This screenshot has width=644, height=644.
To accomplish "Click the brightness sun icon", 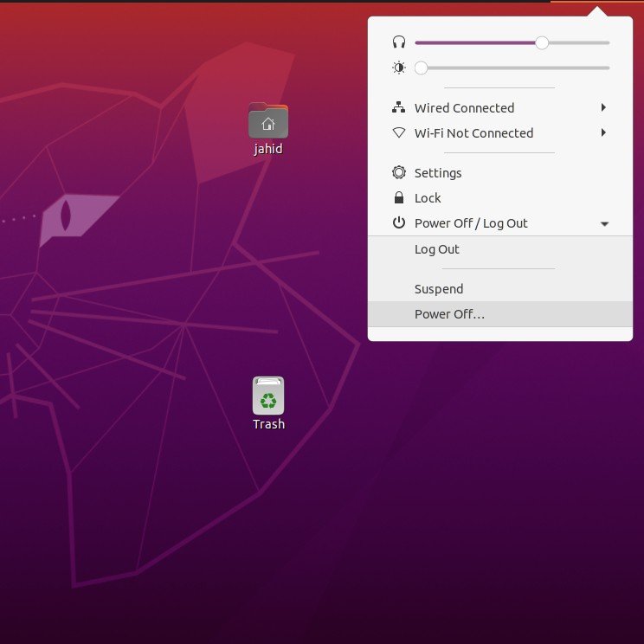I will click(399, 68).
